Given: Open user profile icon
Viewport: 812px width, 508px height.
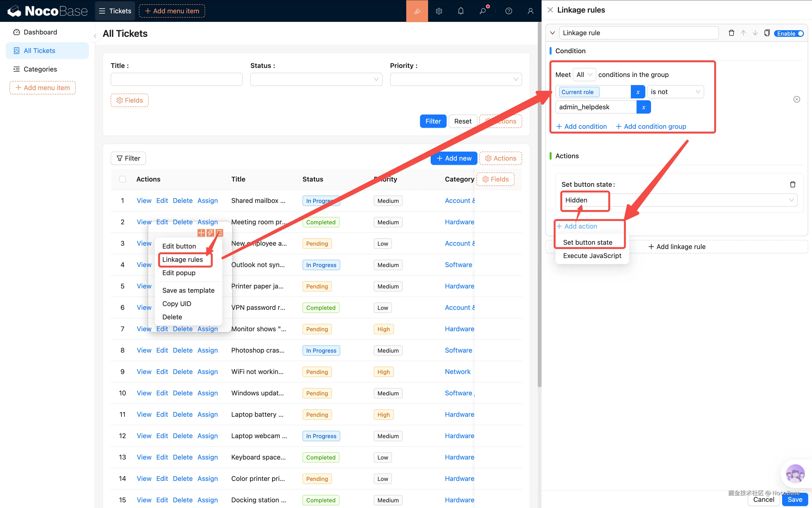Looking at the screenshot, I should pyautogui.click(x=530, y=11).
